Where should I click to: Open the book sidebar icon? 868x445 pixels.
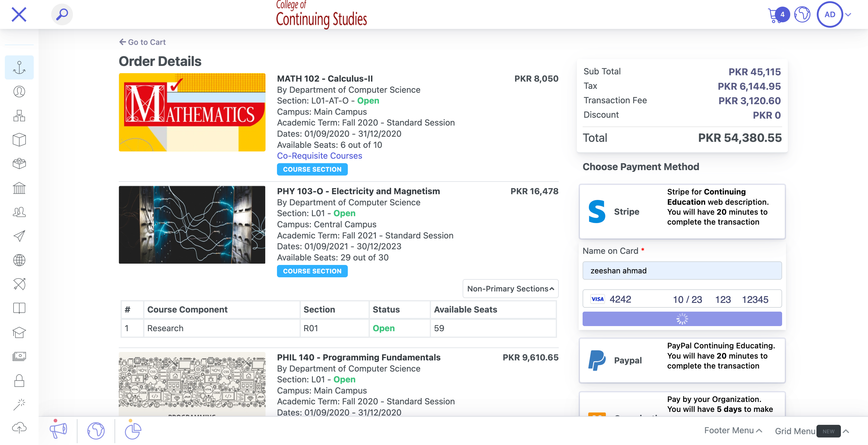coord(19,308)
